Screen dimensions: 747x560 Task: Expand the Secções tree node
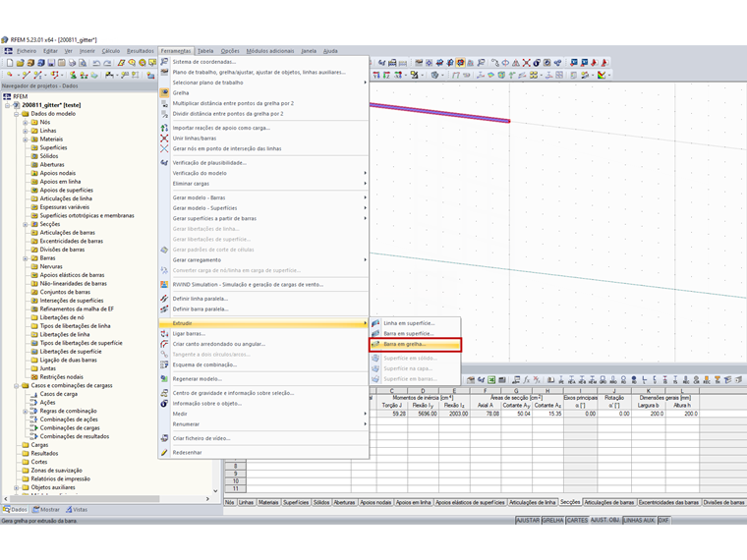(x=26, y=224)
